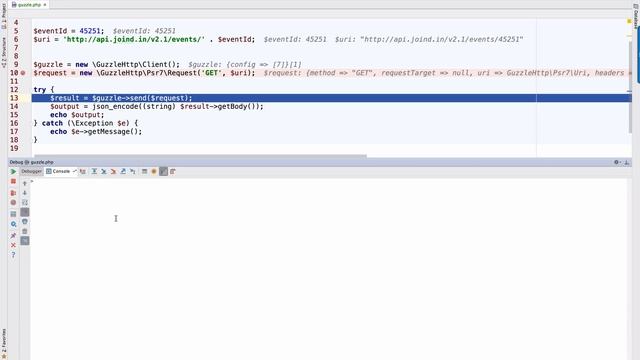Expand the Project tool window stripe

3,16
